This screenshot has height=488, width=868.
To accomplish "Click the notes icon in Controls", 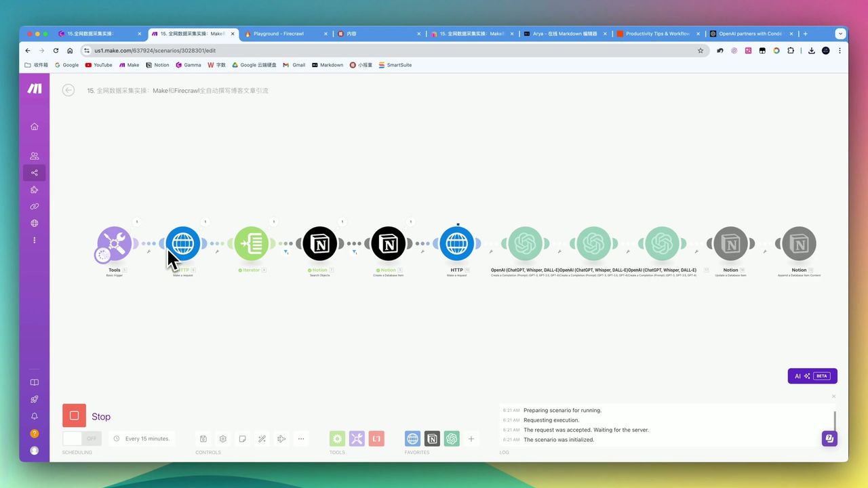I will point(242,439).
